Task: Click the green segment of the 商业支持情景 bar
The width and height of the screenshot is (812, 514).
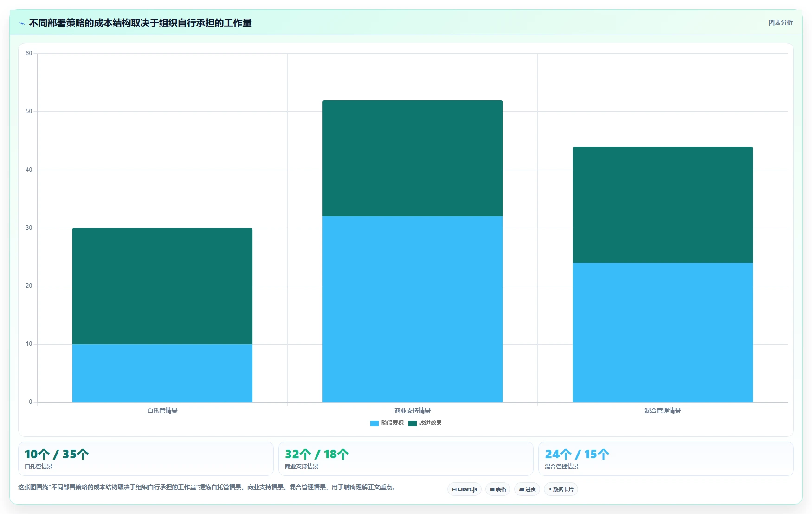Action: click(412, 158)
